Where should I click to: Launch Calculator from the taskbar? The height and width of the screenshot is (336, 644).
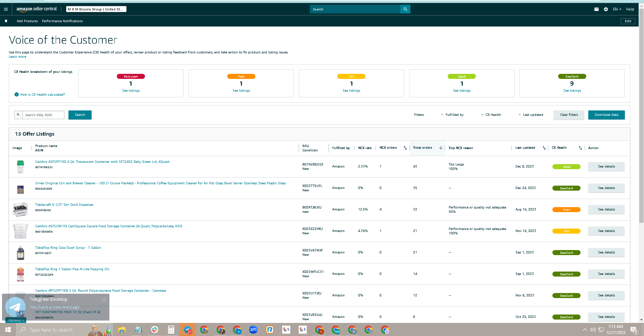171,330
